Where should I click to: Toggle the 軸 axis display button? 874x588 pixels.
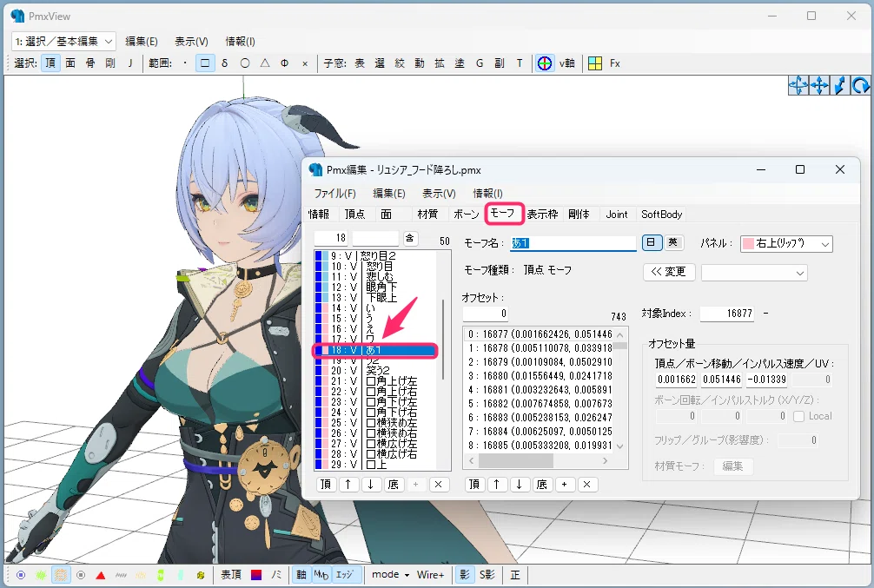point(301,575)
